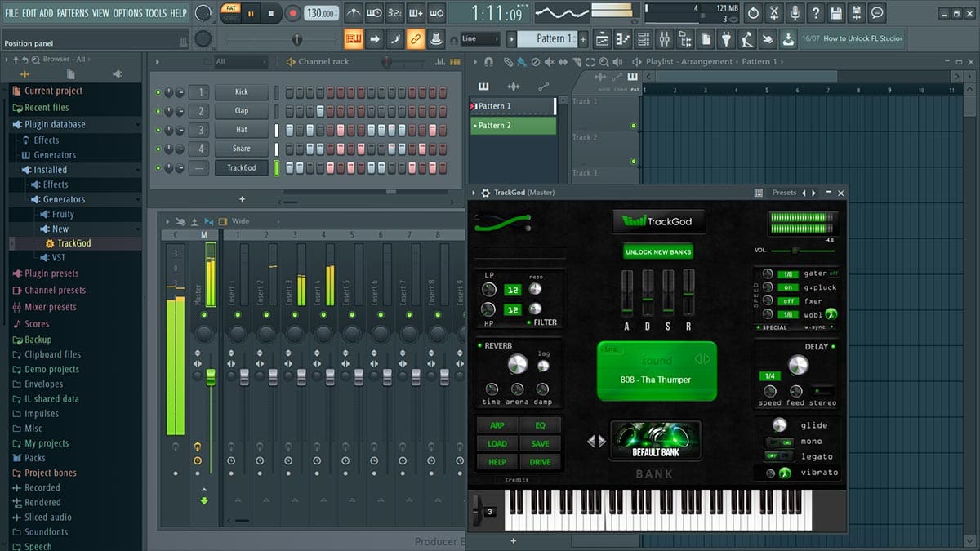This screenshot has height=551, width=980.
Task: Open the channel rack All filter dropdown
Action: tap(241, 62)
